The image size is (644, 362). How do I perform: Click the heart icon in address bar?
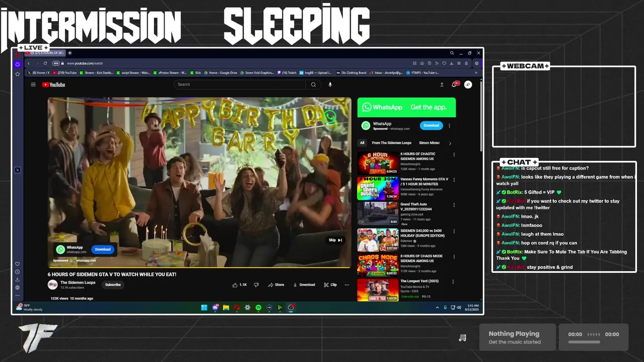(445, 63)
